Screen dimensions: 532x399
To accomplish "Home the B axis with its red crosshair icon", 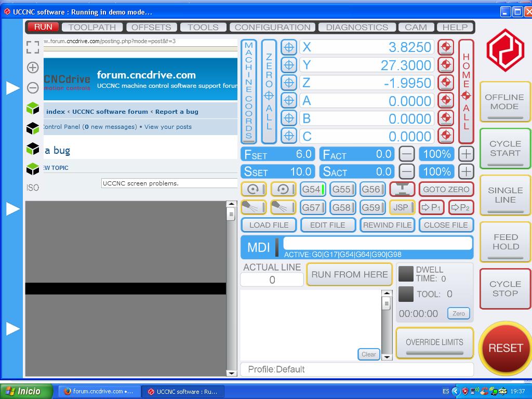I will (x=446, y=118).
